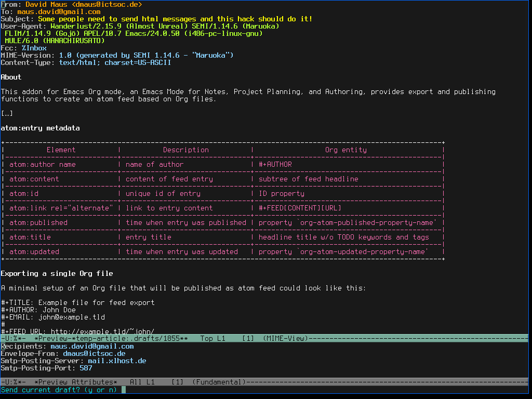Click the Smtp-Posting-Port value 587

pos(86,368)
